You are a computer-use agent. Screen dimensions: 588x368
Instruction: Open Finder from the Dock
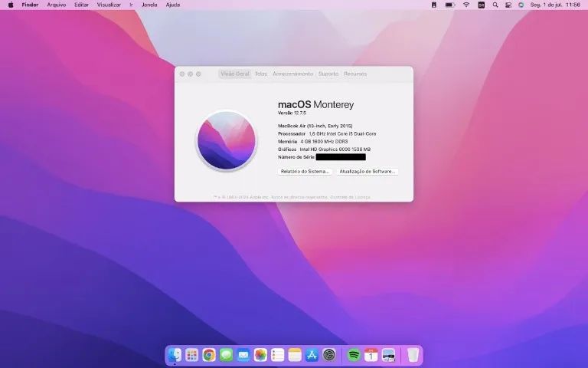tap(175, 354)
